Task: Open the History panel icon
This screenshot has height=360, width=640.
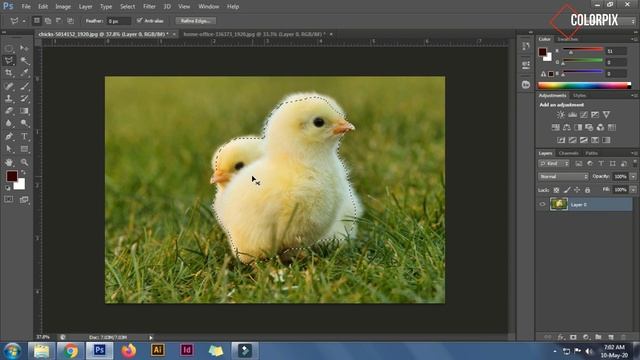Action: (x=526, y=46)
